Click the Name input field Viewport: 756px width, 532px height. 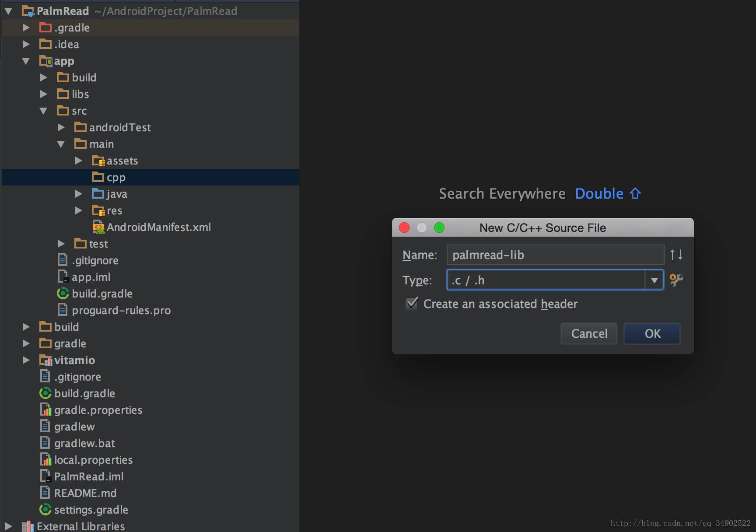[x=555, y=255]
